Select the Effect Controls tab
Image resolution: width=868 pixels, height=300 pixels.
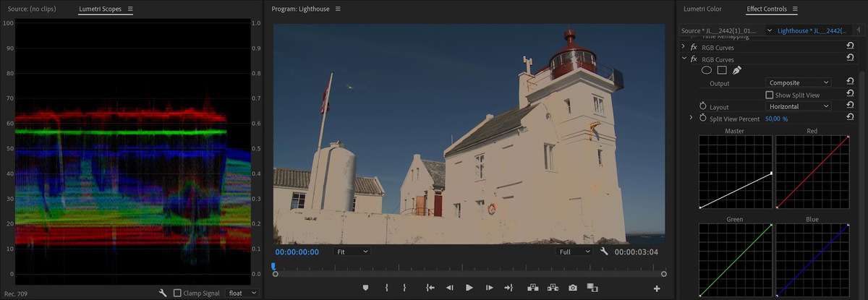[768, 9]
